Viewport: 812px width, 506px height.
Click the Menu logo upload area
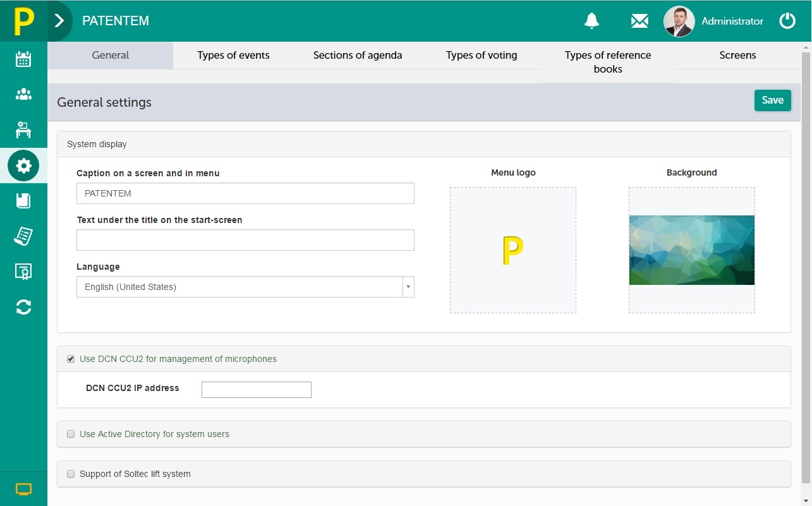tap(513, 250)
